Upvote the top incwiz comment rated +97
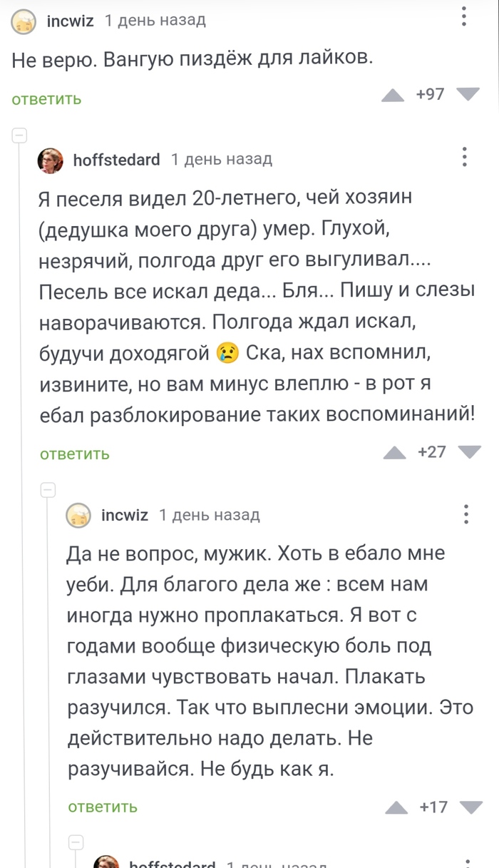Image resolution: width=499 pixels, height=868 pixels. pyautogui.click(x=393, y=96)
